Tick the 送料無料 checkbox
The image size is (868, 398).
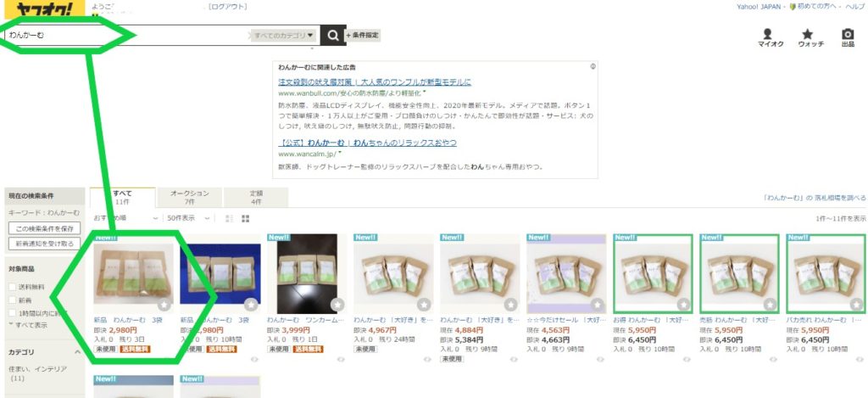coord(12,287)
